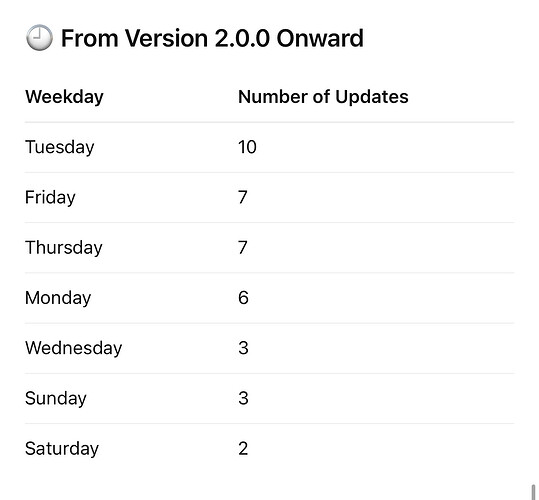The image size is (539, 500).
Task: Click the vertical scrollbar thumb at bottom right
Action: coord(533,492)
